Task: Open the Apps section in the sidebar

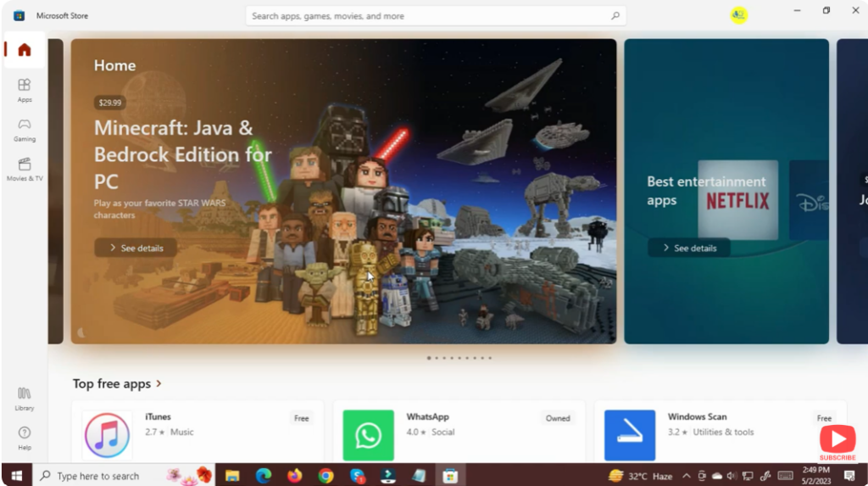Action: pyautogui.click(x=25, y=90)
